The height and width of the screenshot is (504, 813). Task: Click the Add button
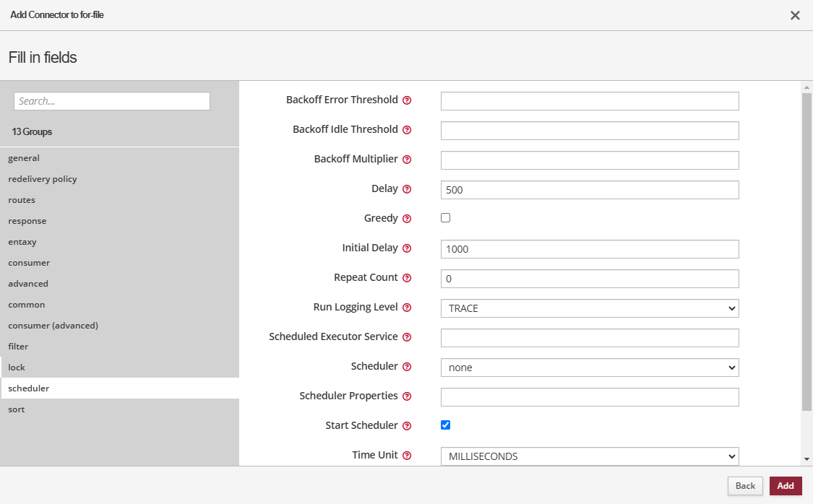point(785,486)
